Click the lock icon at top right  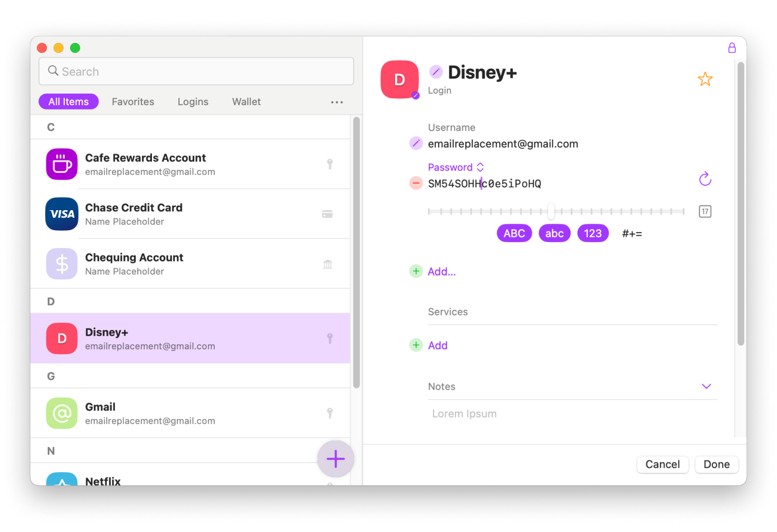pos(732,48)
